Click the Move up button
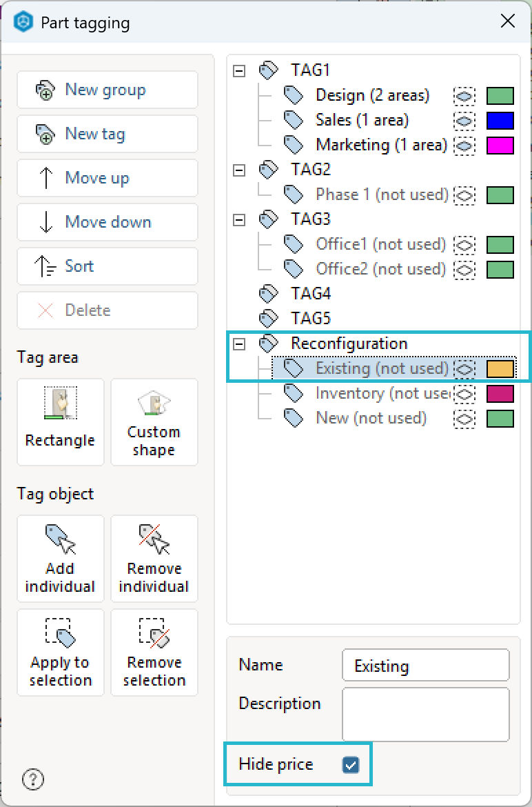The width and height of the screenshot is (532, 807). click(x=108, y=178)
